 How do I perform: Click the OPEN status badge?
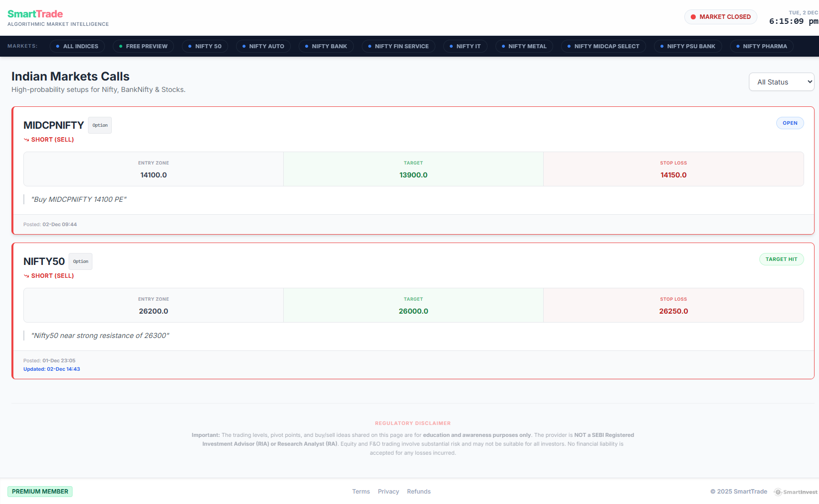pos(790,123)
